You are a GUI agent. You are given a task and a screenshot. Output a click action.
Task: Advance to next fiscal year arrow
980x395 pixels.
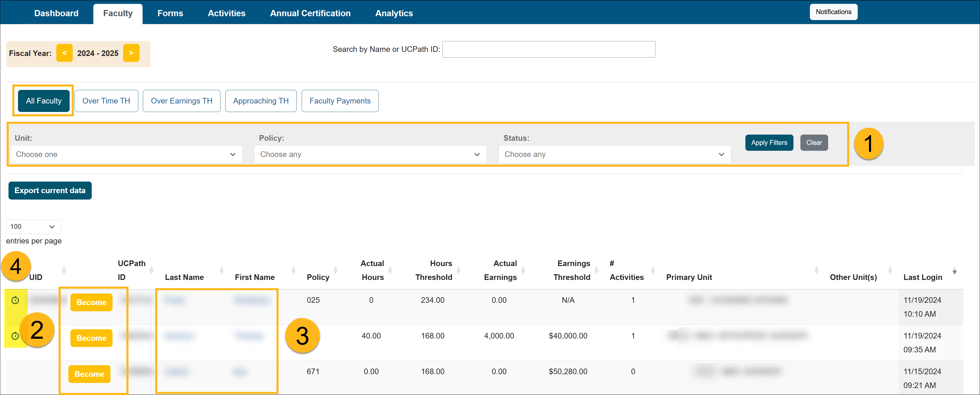[x=131, y=53]
